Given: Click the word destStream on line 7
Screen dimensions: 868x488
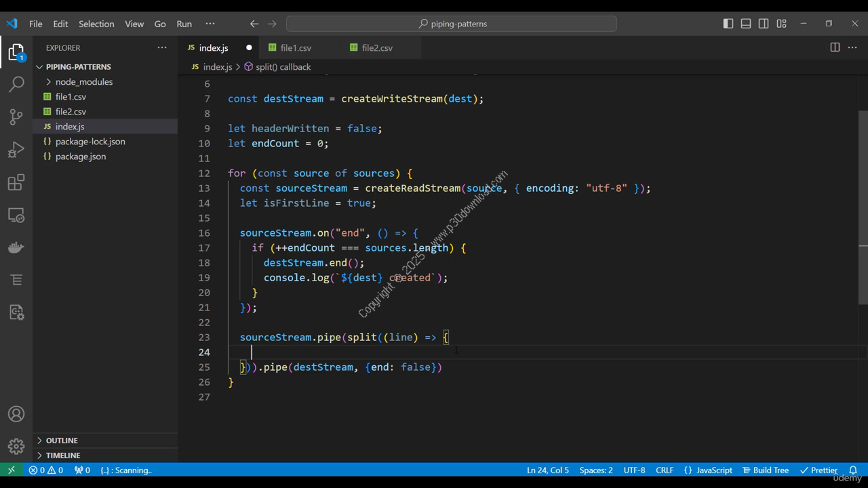Looking at the screenshot, I should tap(294, 98).
